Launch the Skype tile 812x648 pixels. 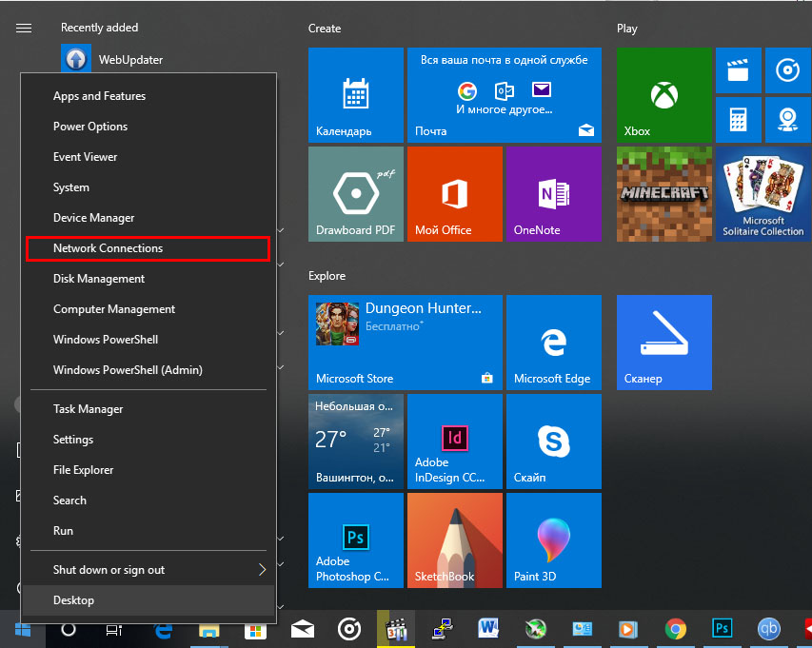[553, 441]
